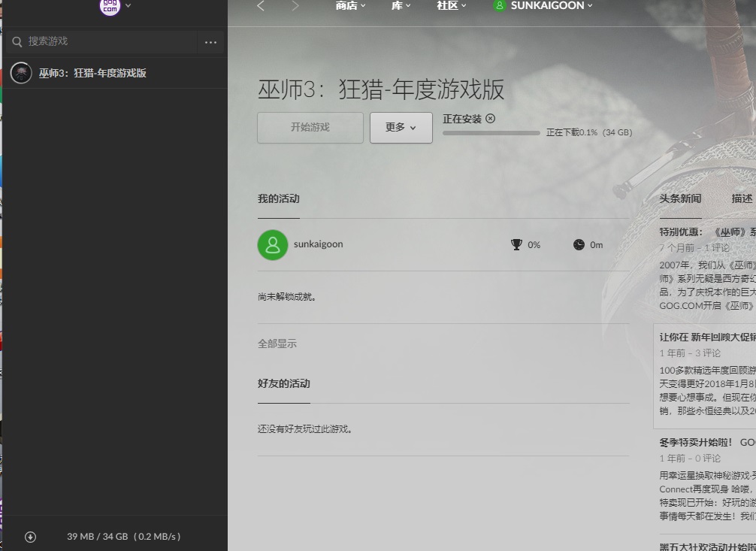Open the 新年回顾大促销 news article
Screen dimensions: 756x551
[x=707, y=338]
